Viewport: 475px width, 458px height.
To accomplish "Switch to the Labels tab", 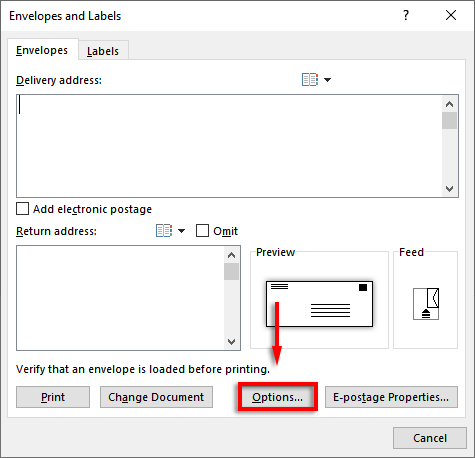I will pos(103,51).
